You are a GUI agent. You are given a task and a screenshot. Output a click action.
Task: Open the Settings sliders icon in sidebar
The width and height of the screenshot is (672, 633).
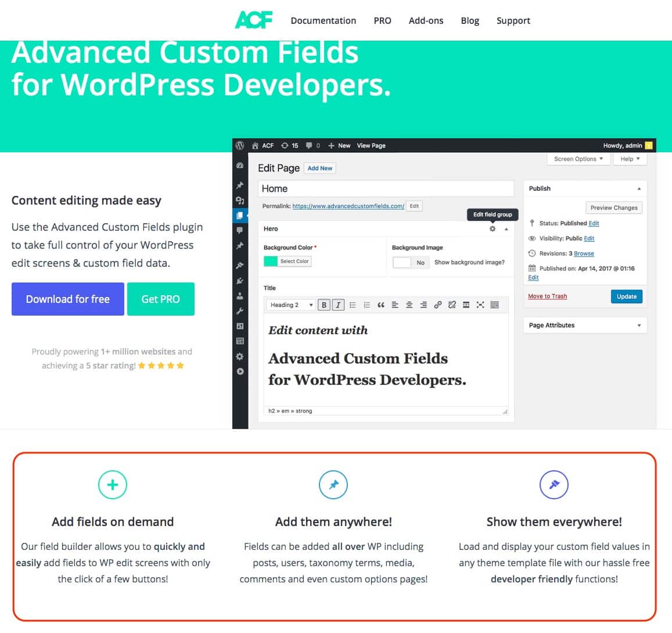(x=240, y=326)
